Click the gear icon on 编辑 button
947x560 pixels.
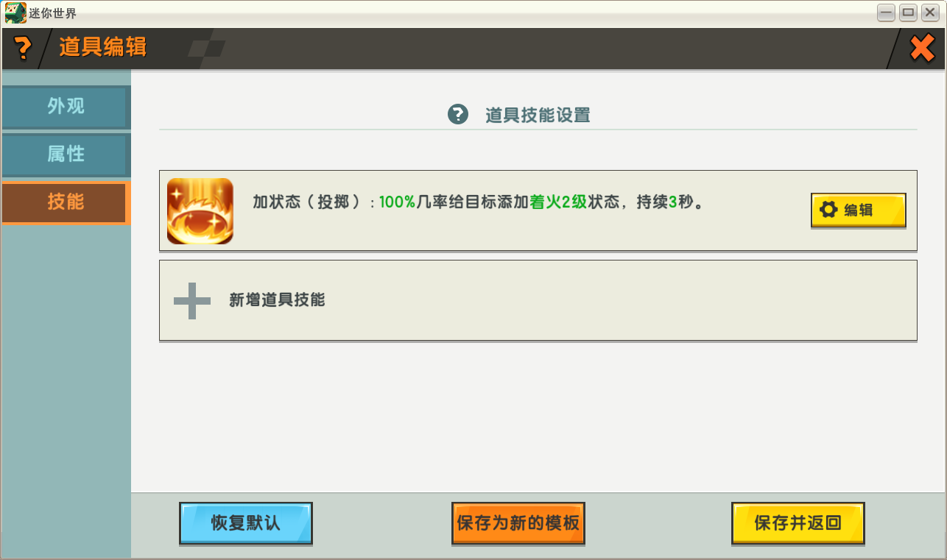click(x=828, y=210)
